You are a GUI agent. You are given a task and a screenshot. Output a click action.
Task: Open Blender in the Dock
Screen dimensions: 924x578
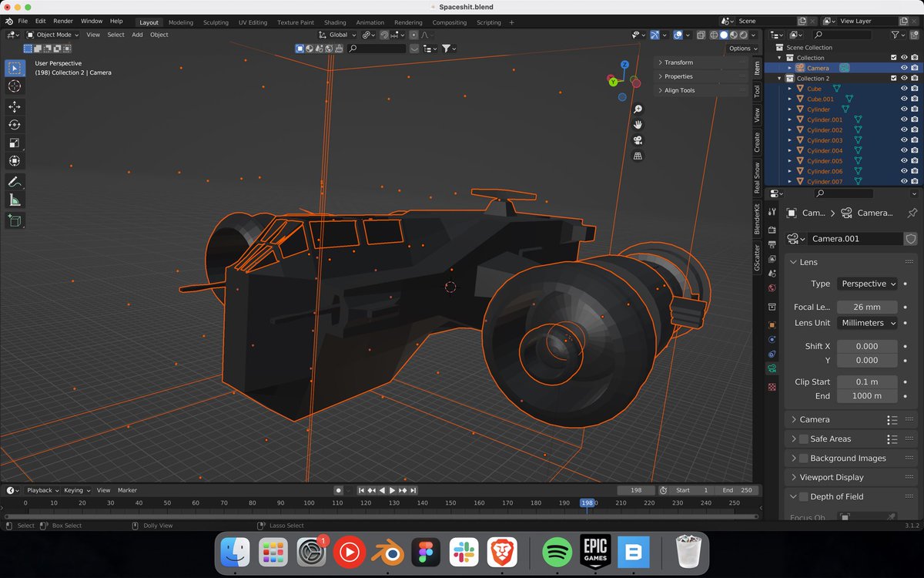coord(388,553)
